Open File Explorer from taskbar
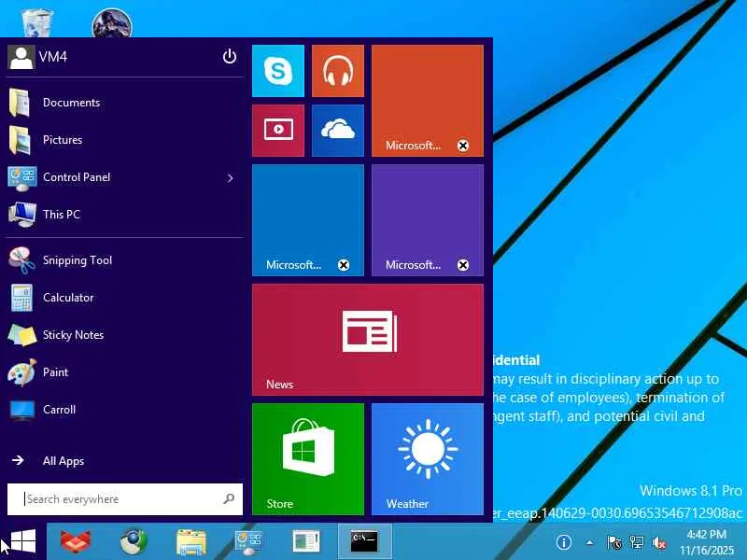 tap(191, 542)
